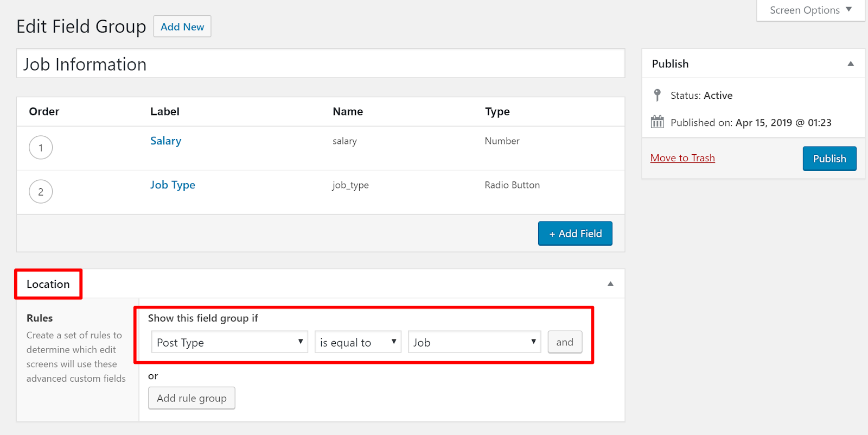Viewport: 868px width, 435px height.
Task: Click the 'Radio Button' type cell
Action: coord(512,185)
